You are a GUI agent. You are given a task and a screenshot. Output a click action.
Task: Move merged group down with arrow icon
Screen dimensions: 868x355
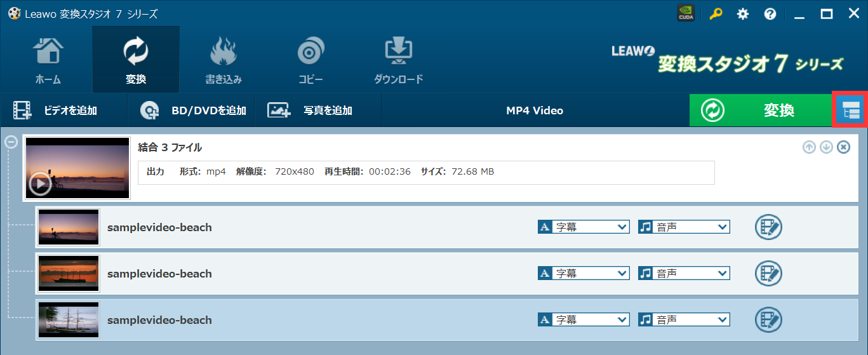point(826,147)
